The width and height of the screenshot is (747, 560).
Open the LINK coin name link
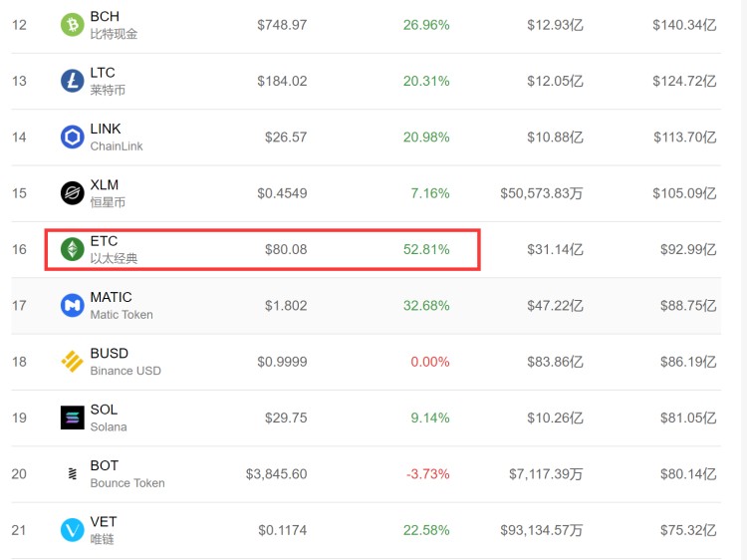106,129
